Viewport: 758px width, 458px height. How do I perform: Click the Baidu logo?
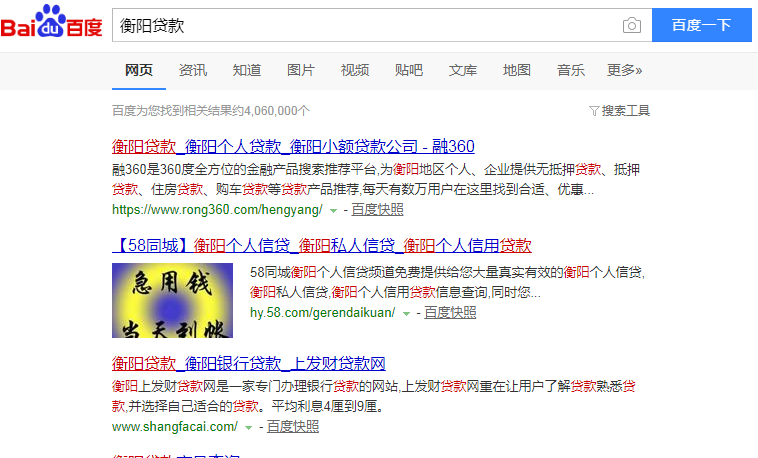(x=52, y=24)
